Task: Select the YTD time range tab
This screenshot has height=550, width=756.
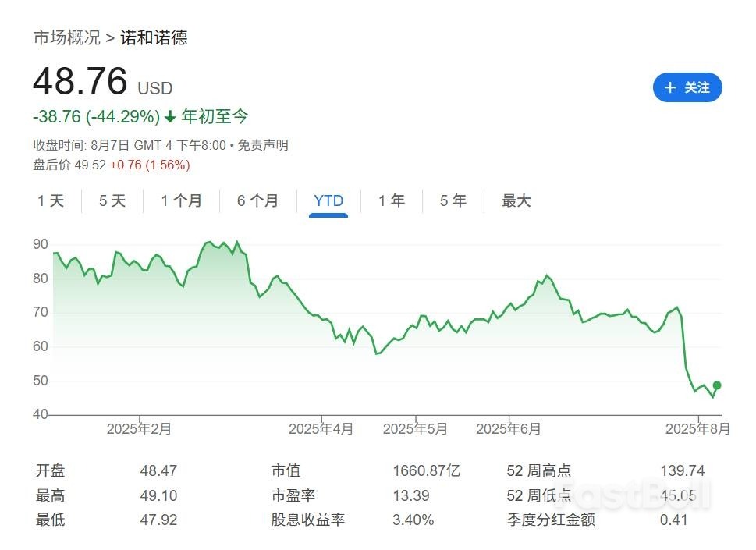Action: (x=328, y=200)
